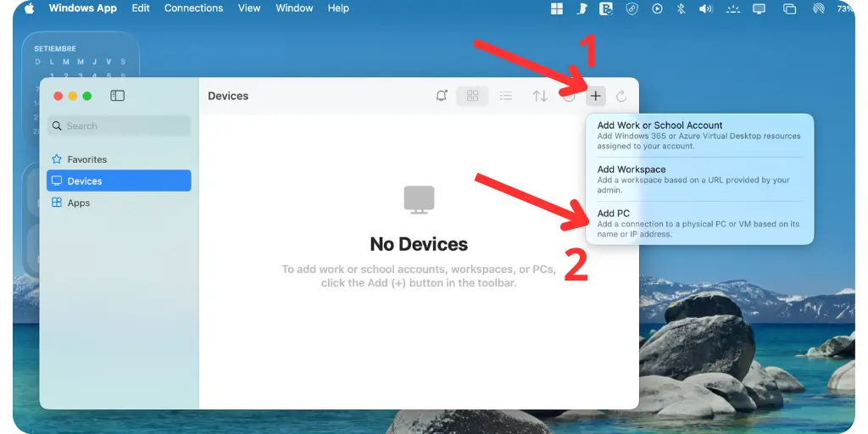The width and height of the screenshot is (868, 434).
Task: Select Favorites in the sidebar
Action: (119, 159)
